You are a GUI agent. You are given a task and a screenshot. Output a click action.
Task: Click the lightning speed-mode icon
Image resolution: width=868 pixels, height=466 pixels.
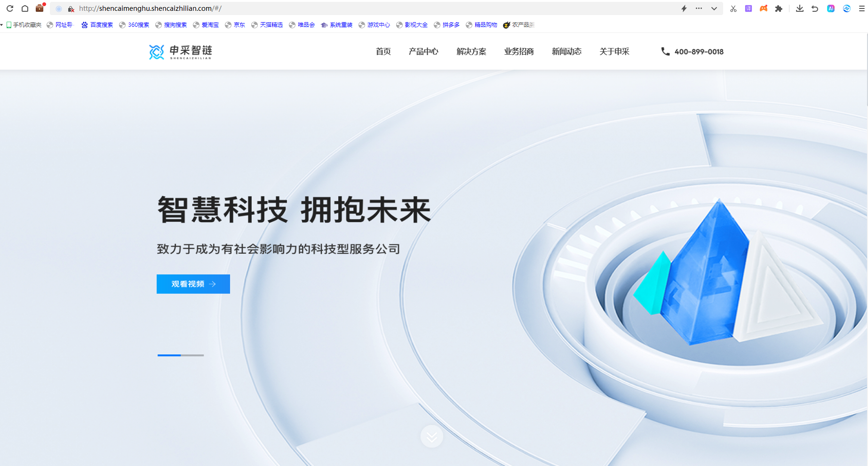pyautogui.click(x=684, y=8)
